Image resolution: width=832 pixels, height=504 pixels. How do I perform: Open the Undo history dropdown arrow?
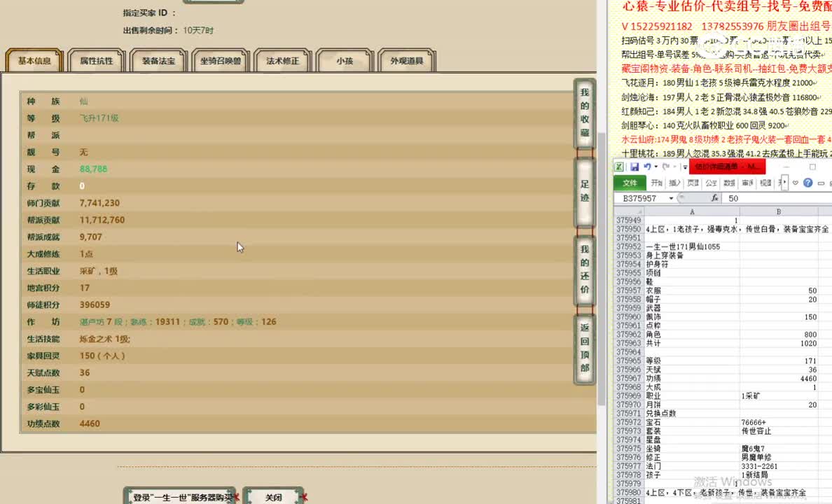pyautogui.click(x=656, y=167)
